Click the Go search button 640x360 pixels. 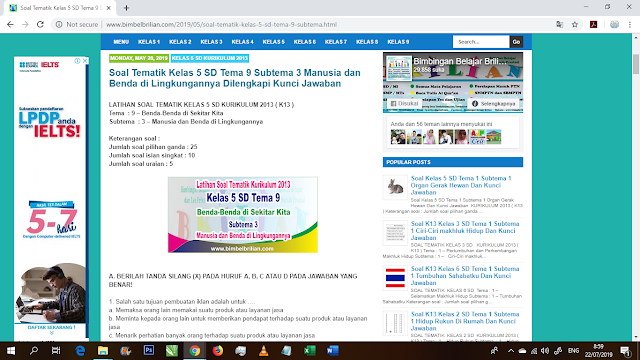pyautogui.click(x=516, y=42)
